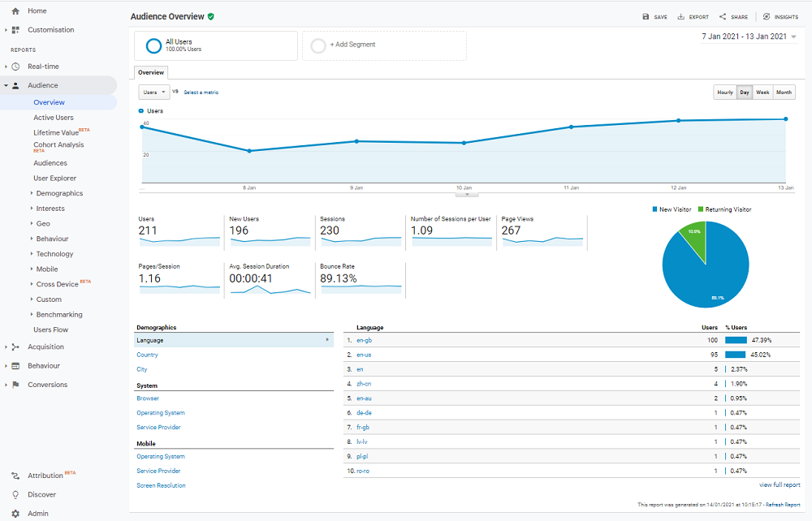The width and height of the screenshot is (812, 521).
Task: Click the Screen Resolution link
Action: pyautogui.click(x=161, y=485)
